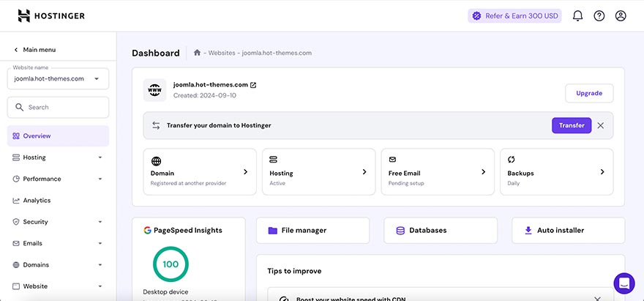Screen dimensions: 644x301
Task: Click Refer & Earn 300 USD
Action: (x=514, y=16)
